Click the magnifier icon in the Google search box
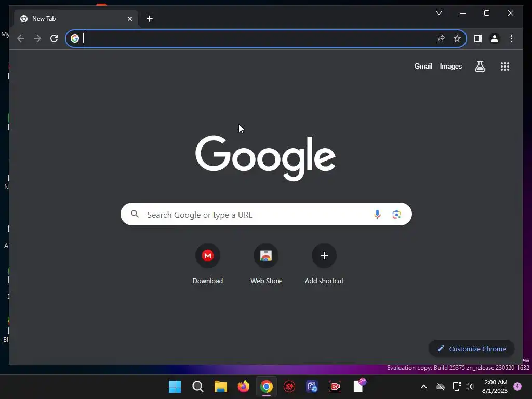The width and height of the screenshot is (532, 399). [135, 214]
